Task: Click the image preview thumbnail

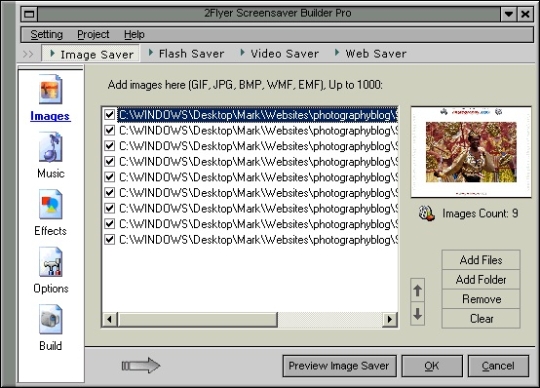Action: click(471, 152)
